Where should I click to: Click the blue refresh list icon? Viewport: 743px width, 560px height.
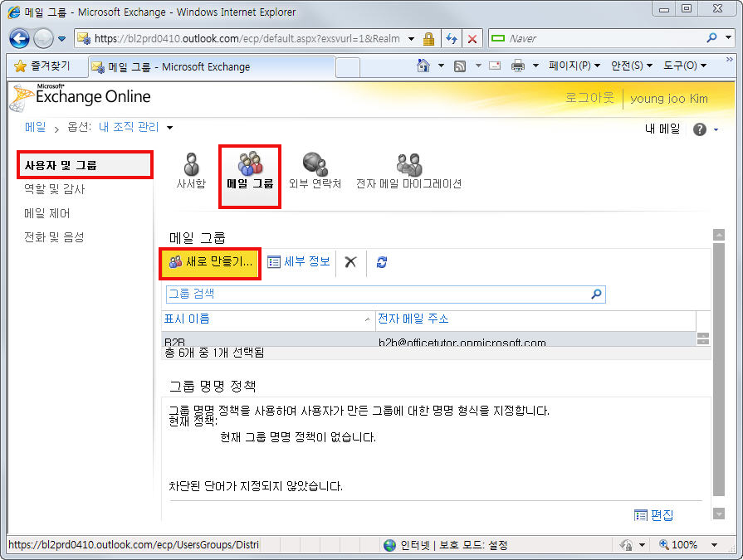tap(381, 262)
